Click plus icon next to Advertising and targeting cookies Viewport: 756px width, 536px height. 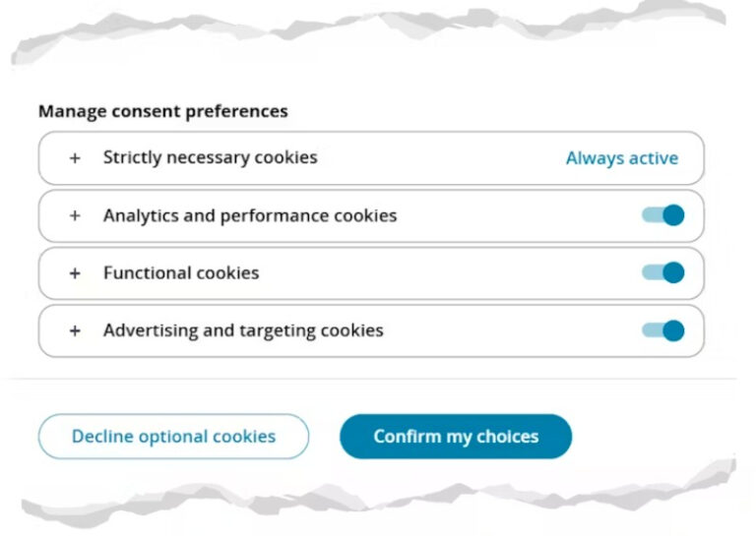(x=75, y=330)
